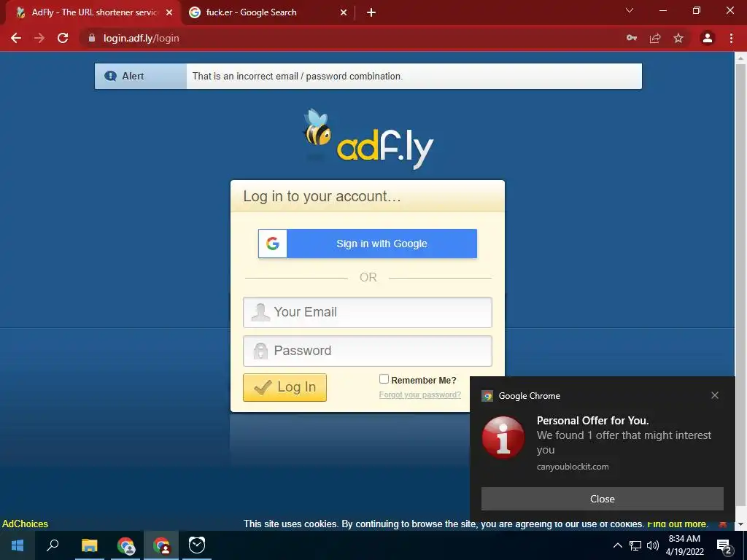Viewport: 747px width, 560px height.
Task: Open the taskbar clock and date
Action: 684,545
